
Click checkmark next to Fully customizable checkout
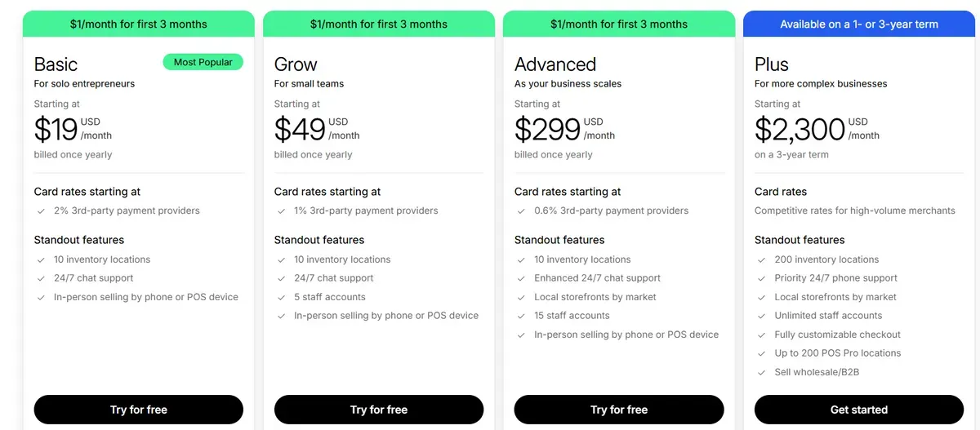(x=761, y=335)
